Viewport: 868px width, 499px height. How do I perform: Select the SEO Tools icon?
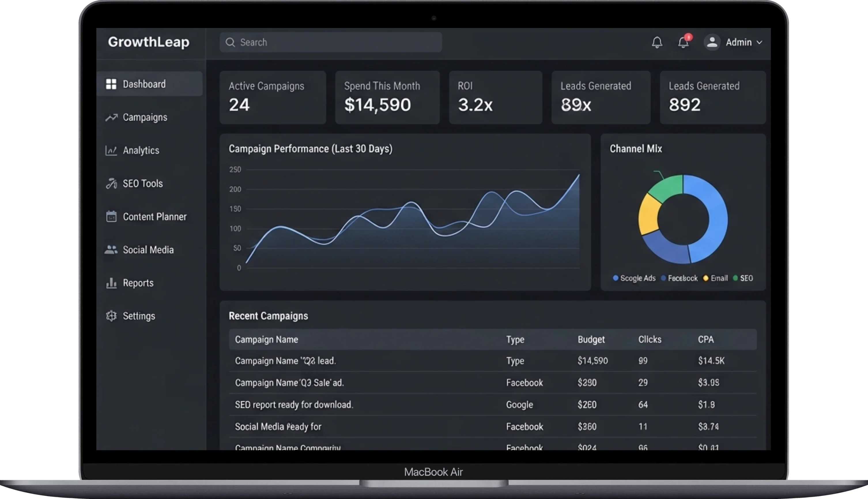(111, 183)
